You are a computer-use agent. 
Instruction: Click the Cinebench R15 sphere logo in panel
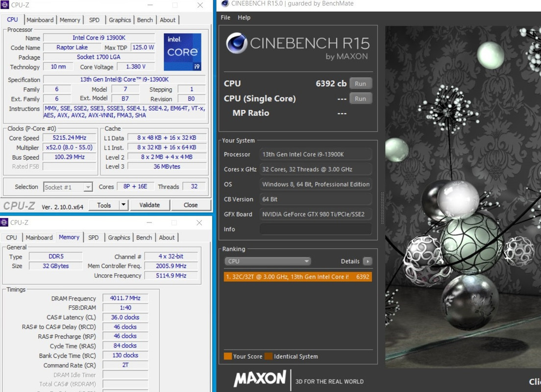coord(237,43)
